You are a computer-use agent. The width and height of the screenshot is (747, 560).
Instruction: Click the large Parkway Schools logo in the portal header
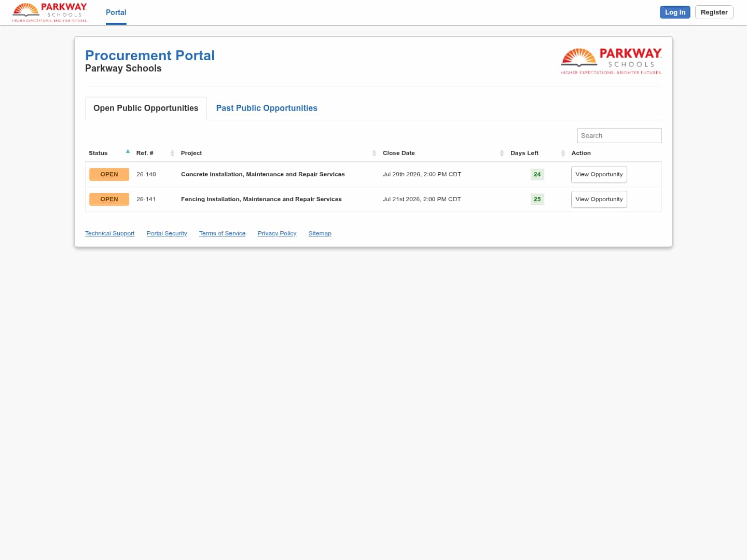point(611,61)
